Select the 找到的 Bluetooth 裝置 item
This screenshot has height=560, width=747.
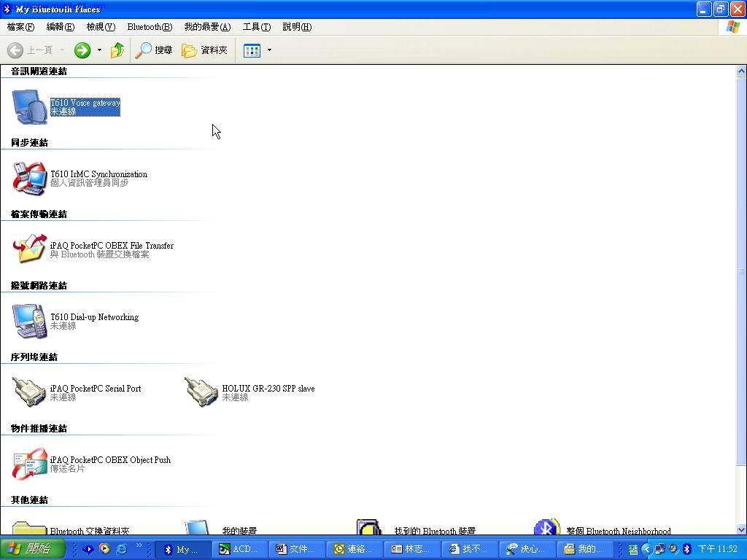[435, 531]
